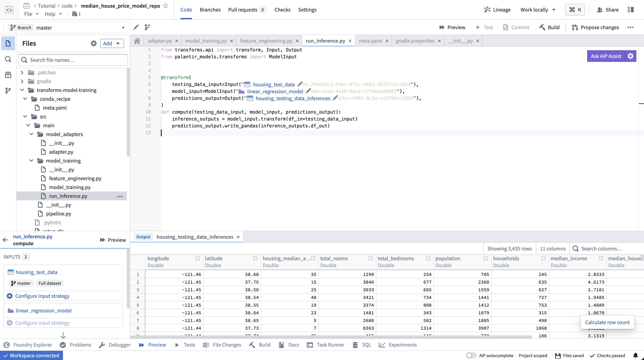
Task: Expand the .patches folder
Action: click(x=22, y=73)
